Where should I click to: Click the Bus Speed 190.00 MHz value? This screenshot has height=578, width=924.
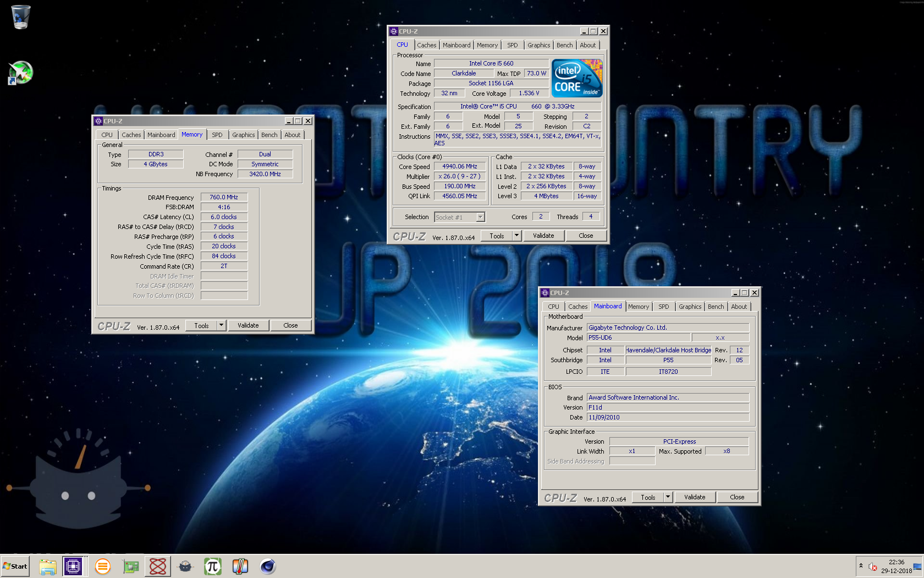(460, 186)
